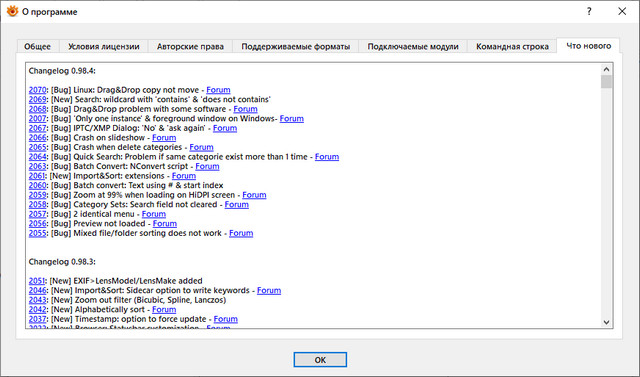Open issue link 2070
640x377 pixels.
coord(37,90)
